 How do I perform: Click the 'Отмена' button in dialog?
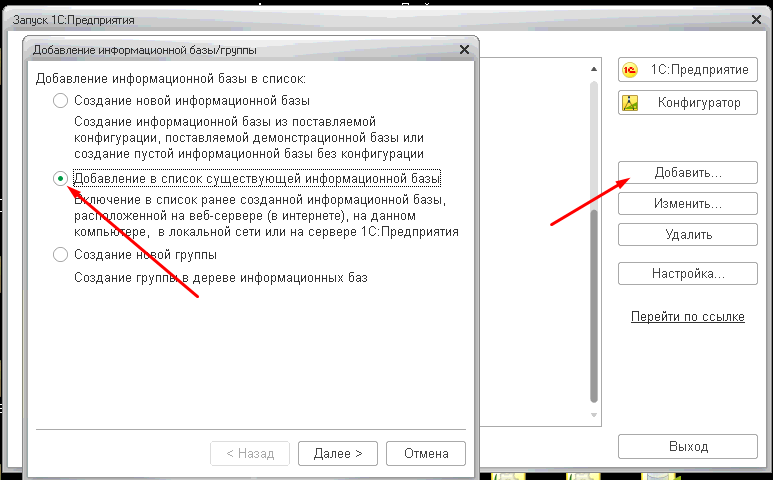tap(426, 453)
